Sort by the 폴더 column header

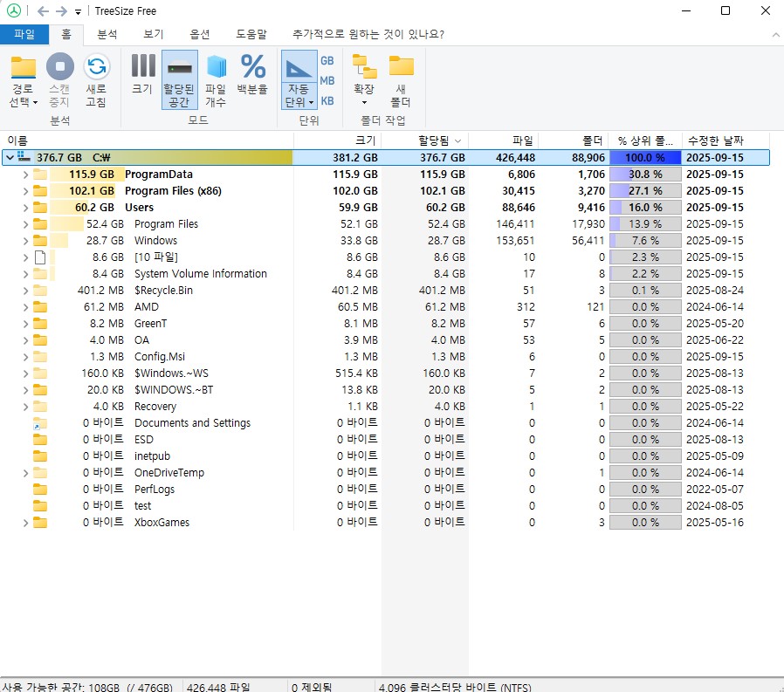click(x=574, y=140)
